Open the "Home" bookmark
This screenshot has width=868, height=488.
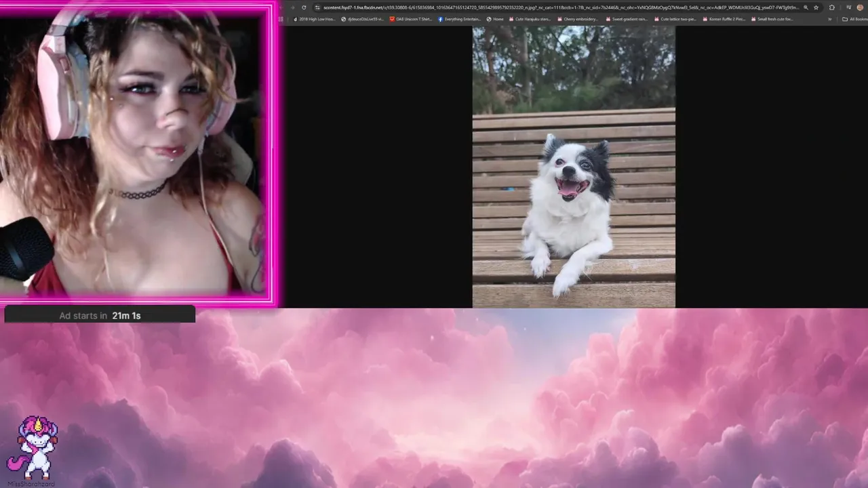[495, 19]
